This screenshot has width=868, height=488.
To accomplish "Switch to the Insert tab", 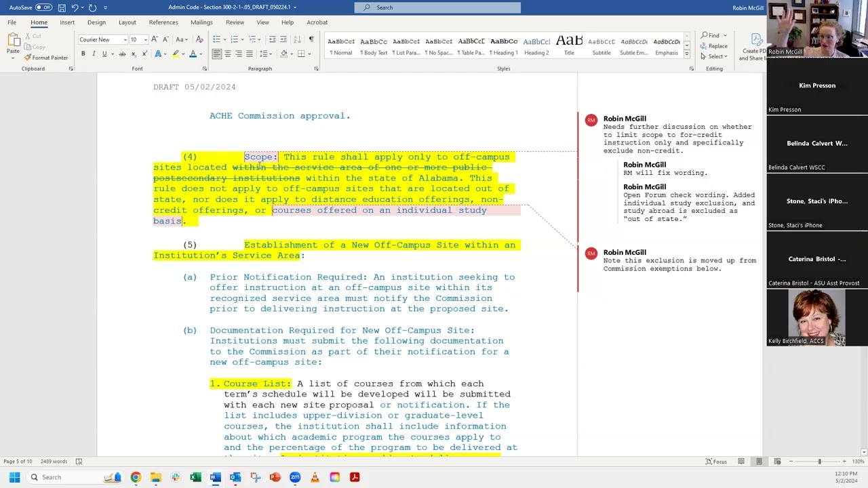I will tap(67, 22).
